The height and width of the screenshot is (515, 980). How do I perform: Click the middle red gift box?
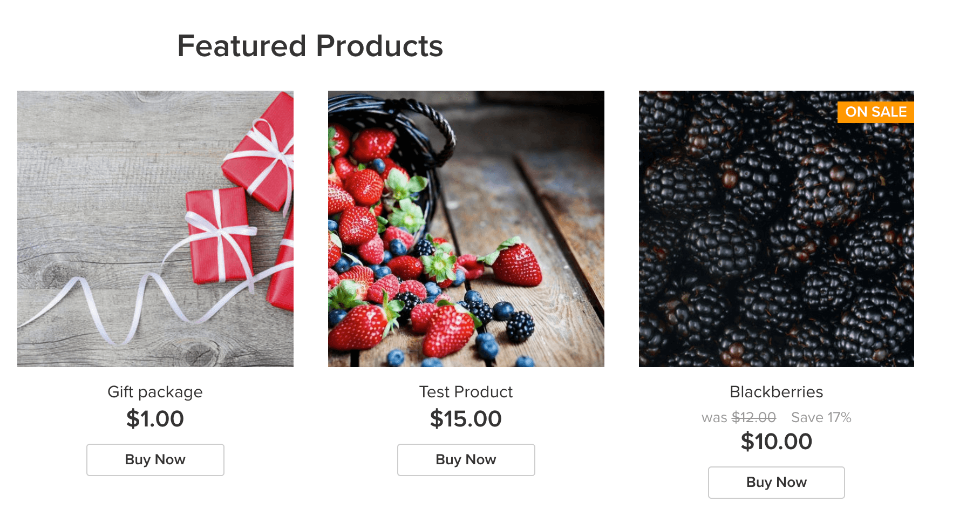219,235
